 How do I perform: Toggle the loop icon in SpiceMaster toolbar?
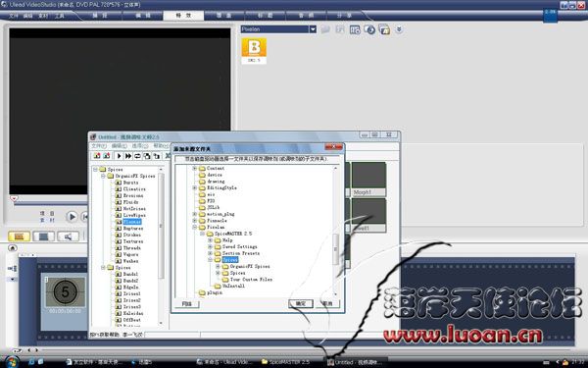coord(137,156)
